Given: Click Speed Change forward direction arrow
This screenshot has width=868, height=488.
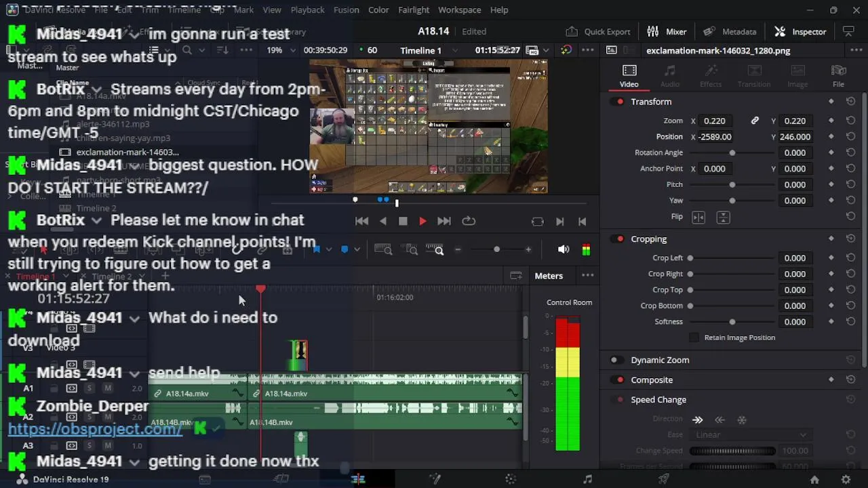Looking at the screenshot, I should [x=697, y=420].
